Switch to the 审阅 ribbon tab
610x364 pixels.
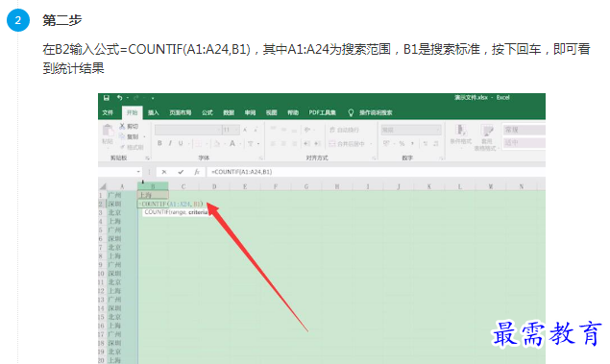(x=250, y=112)
